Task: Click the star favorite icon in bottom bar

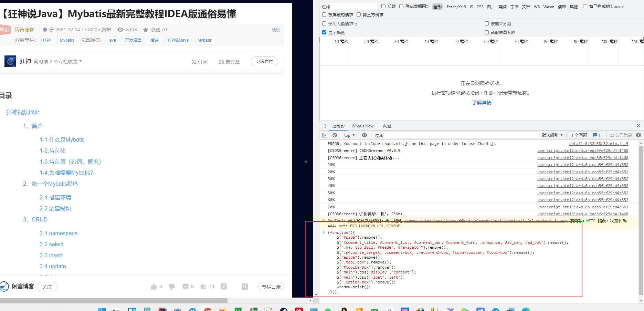Action: click(x=203, y=287)
